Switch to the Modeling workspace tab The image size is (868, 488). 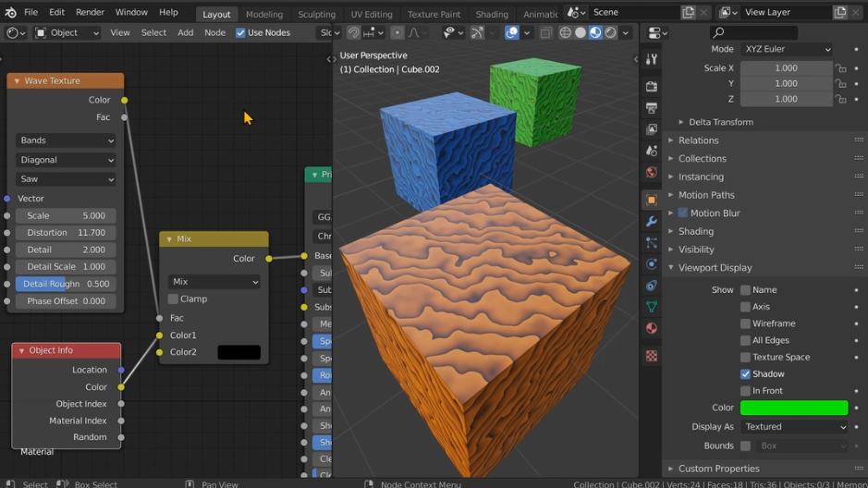pyautogui.click(x=264, y=15)
